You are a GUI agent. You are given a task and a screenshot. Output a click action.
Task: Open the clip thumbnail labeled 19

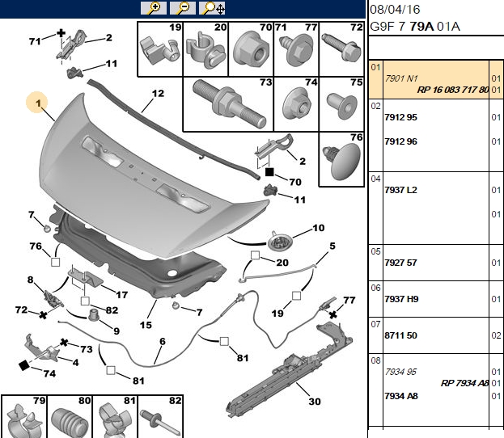point(160,49)
